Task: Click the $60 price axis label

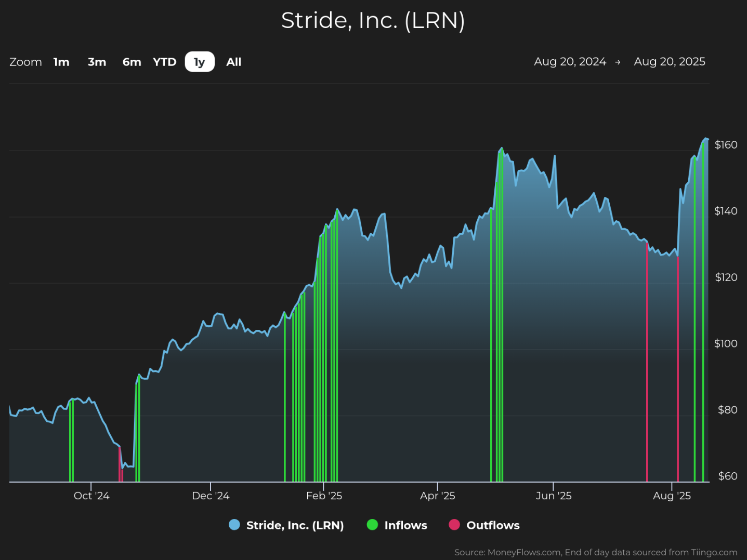Action: pyautogui.click(x=727, y=476)
